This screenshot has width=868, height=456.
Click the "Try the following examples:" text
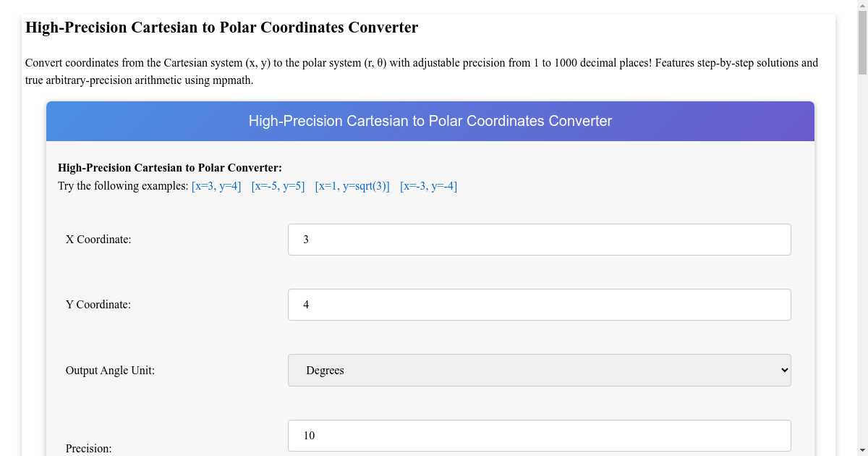pyautogui.click(x=123, y=186)
